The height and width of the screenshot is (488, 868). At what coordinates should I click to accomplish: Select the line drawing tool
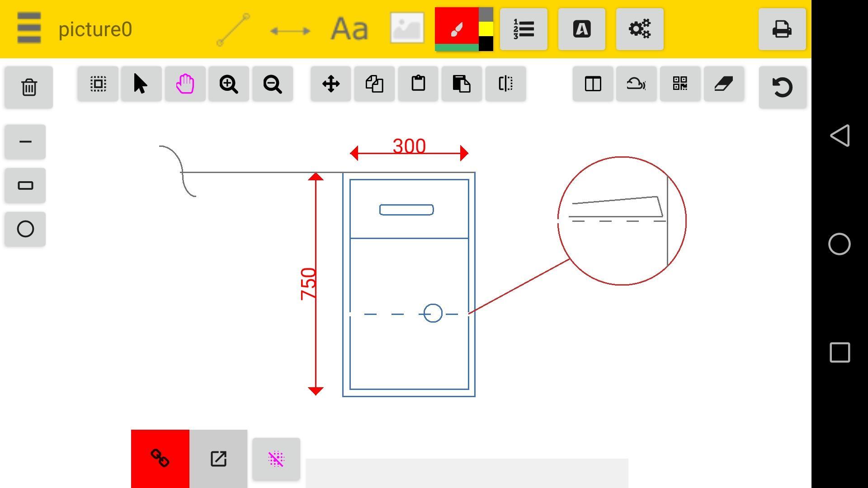tap(233, 29)
